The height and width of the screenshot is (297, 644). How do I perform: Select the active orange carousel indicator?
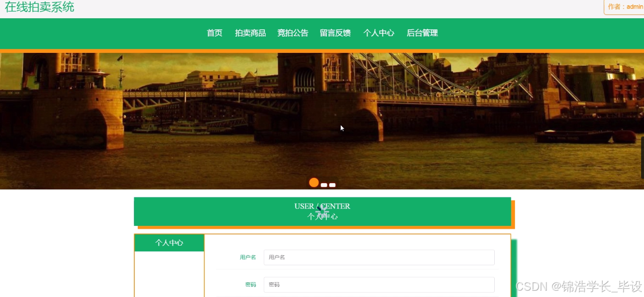pyautogui.click(x=314, y=182)
